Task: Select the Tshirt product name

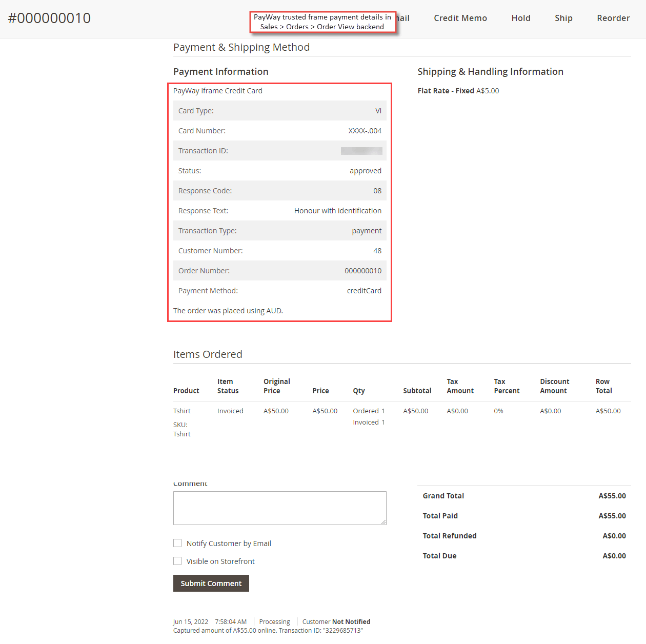Action: (x=181, y=411)
